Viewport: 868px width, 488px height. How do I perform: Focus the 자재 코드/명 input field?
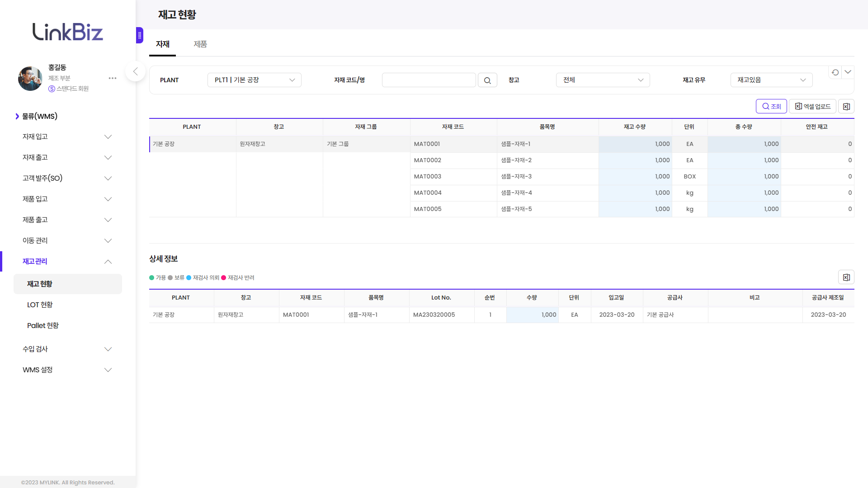(x=429, y=80)
